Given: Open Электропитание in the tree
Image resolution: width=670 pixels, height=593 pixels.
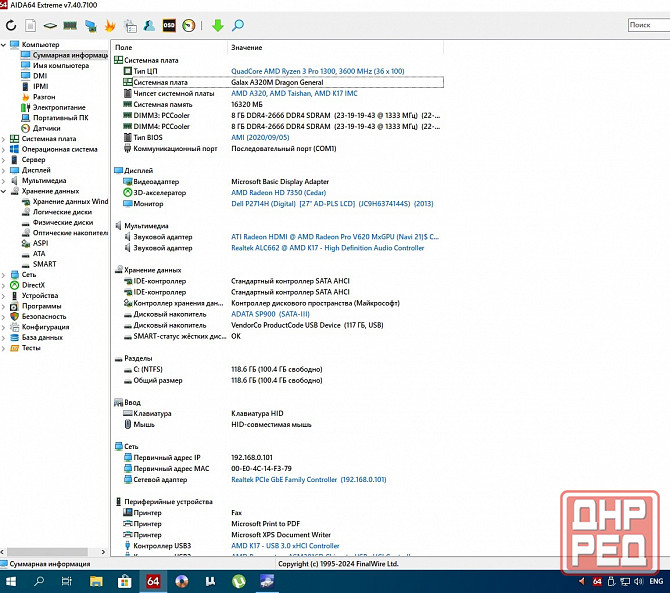Looking at the screenshot, I should (59, 107).
